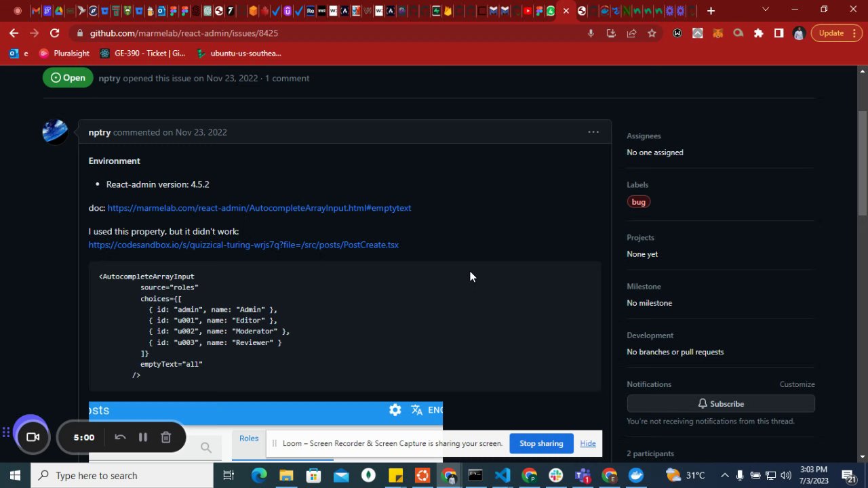Open Task View on the taskbar
Image resolution: width=868 pixels, height=488 pixels.
point(229,476)
